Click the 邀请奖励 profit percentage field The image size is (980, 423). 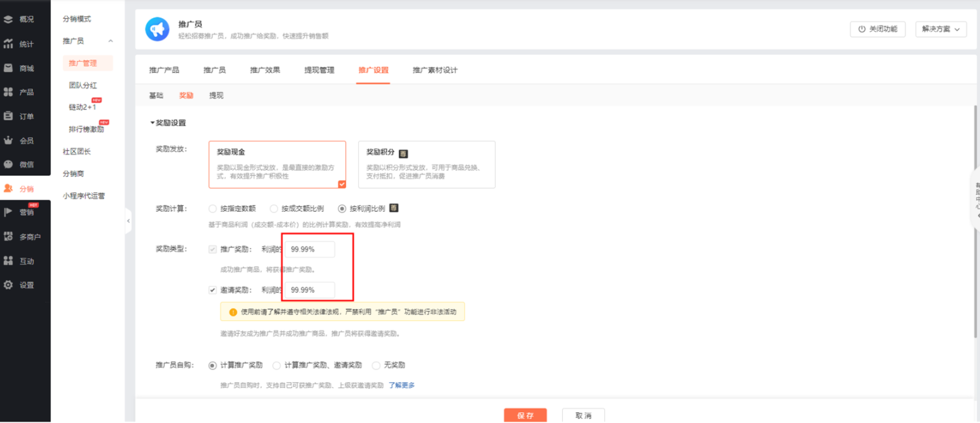coord(310,290)
